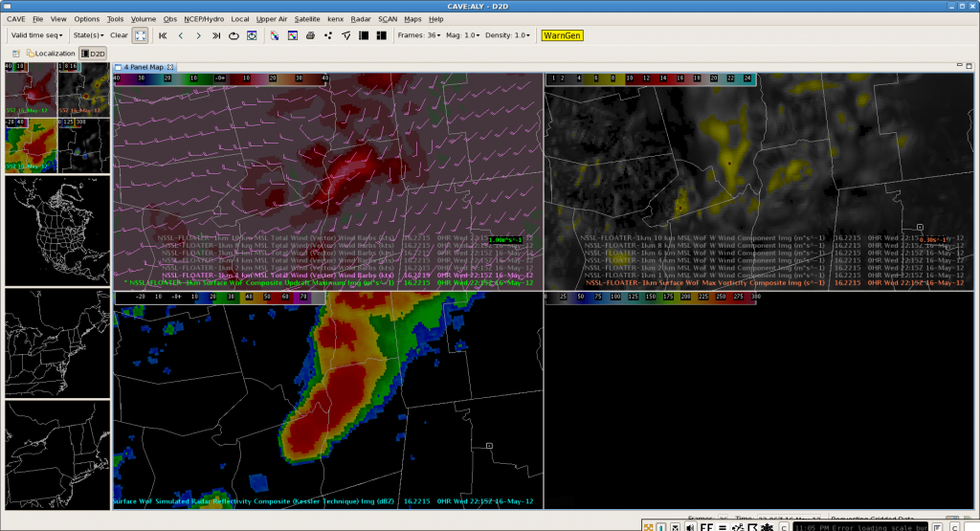Click the image combination toolbar icon
980x531 pixels.
tap(274, 35)
